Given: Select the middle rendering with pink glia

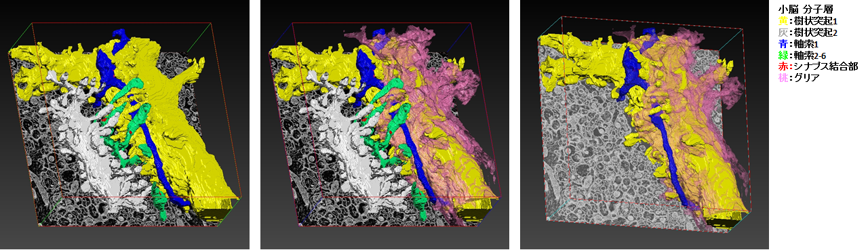Looking at the screenshot, I should pos(384,125).
